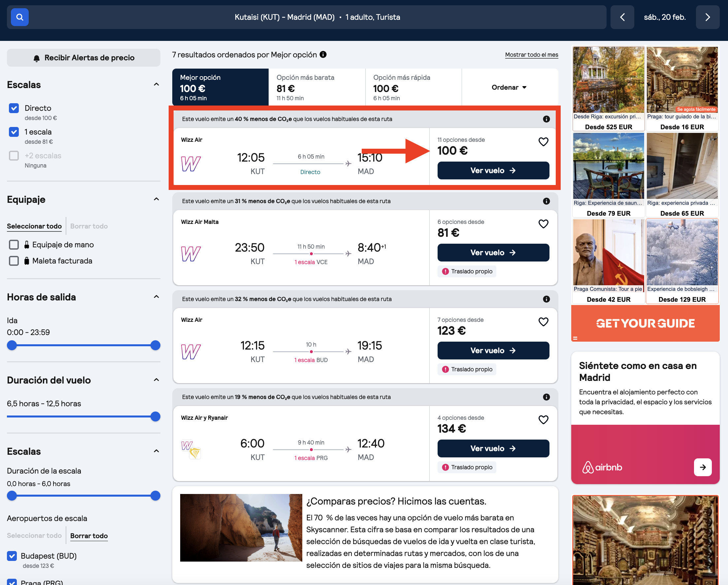The height and width of the screenshot is (585, 728).
Task: Open Mostrar todo el mes link
Action: pyautogui.click(x=532, y=55)
